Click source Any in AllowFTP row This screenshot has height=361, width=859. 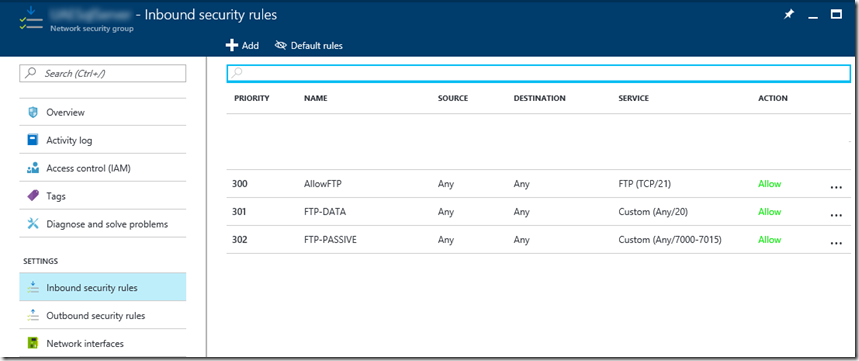click(x=446, y=184)
